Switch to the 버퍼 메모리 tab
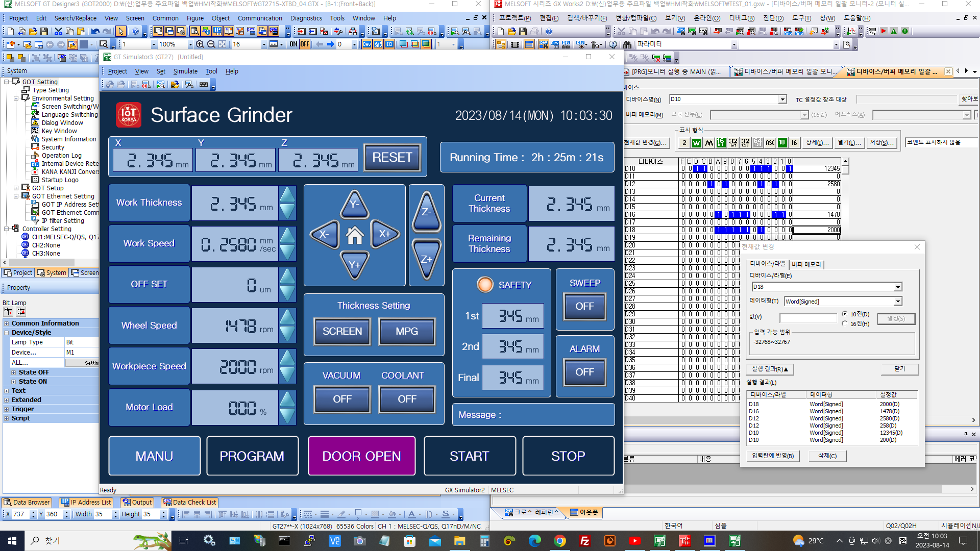Image resolution: width=980 pixels, height=551 pixels. [x=806, y=264]
